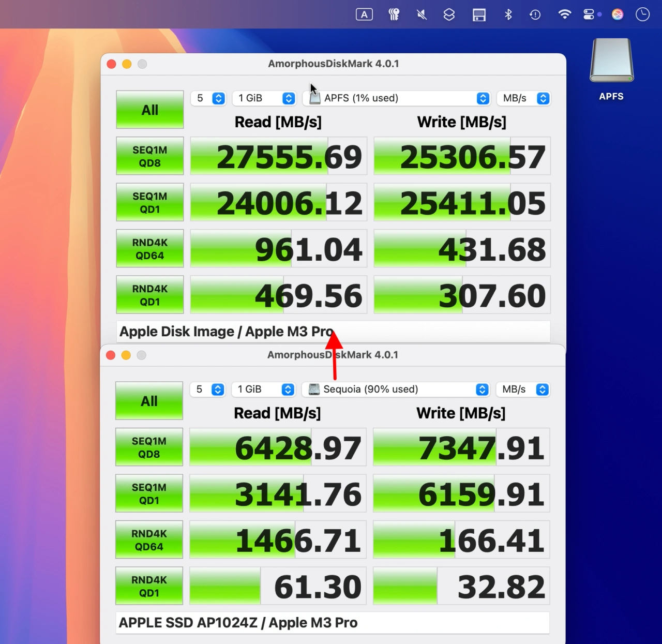Open the 1 GiB test size selector

[264, 98]
